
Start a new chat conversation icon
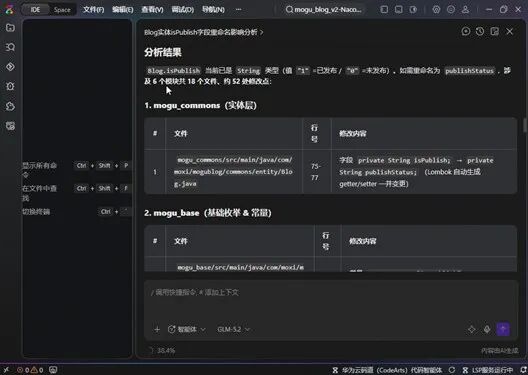(466, 32)
